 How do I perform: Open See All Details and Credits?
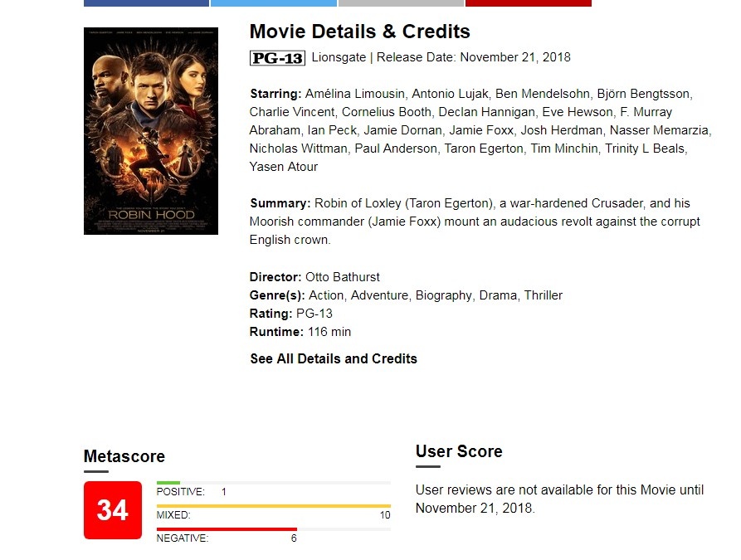click(334, 359)
